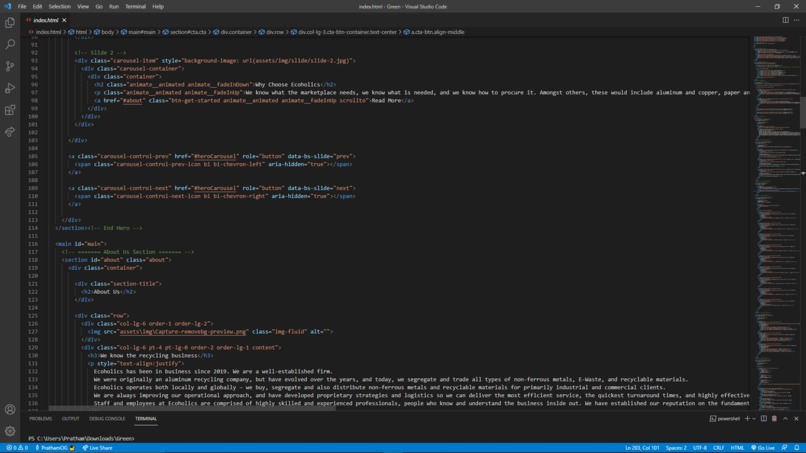Click the HTML language mode indicator
This screenshot has width=806, height=453.
pyautogui.click(x=737, y=448)
